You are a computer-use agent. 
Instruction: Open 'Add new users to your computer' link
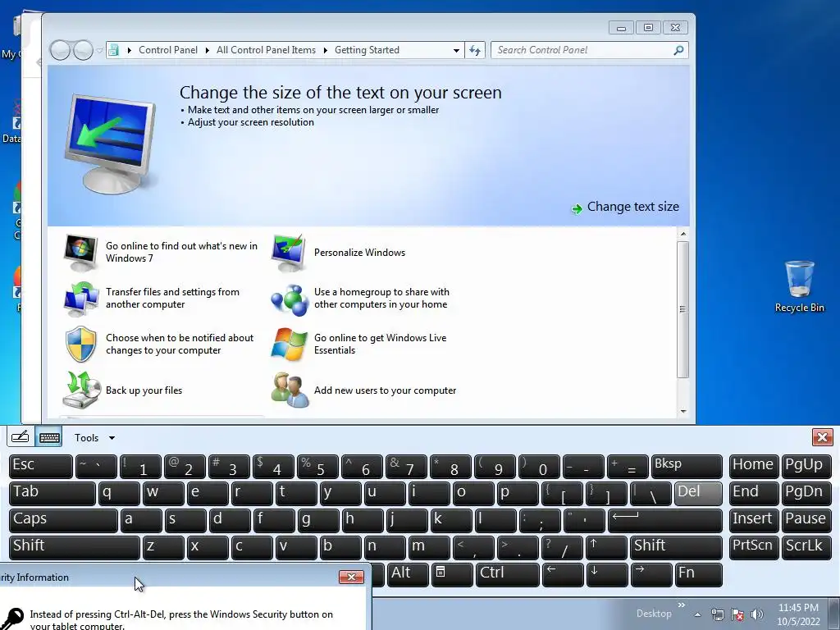click(386, 390)
